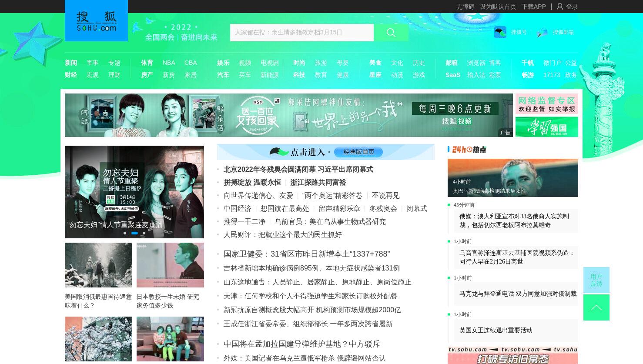The image size is (643, 364).
Task: Select the first carousel dot
Action: (x=125, y=233)
